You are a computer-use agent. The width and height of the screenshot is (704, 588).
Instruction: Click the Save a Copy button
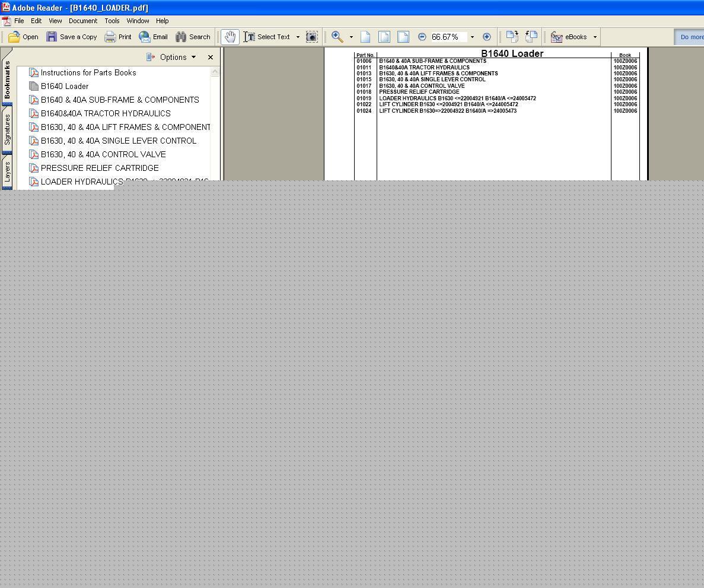click(x=72, y=37)
